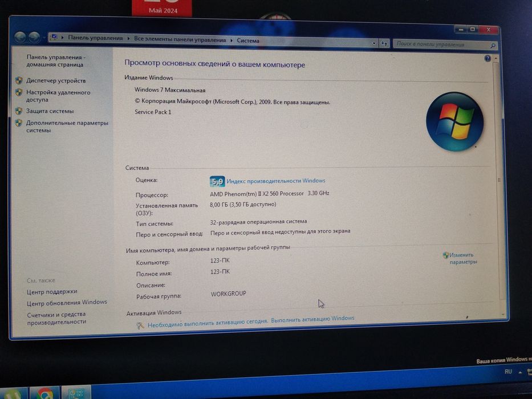Click the shield icon beside Защита системы
Screen dimensions: 532x399
(x=19, y=111)
